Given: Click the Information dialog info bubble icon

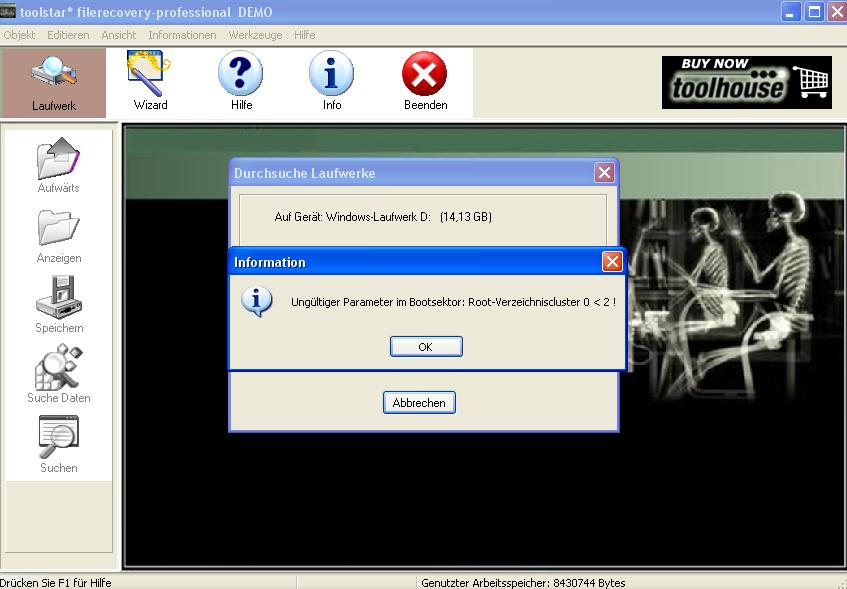Looking at the screenshot, I should (256, 302).
